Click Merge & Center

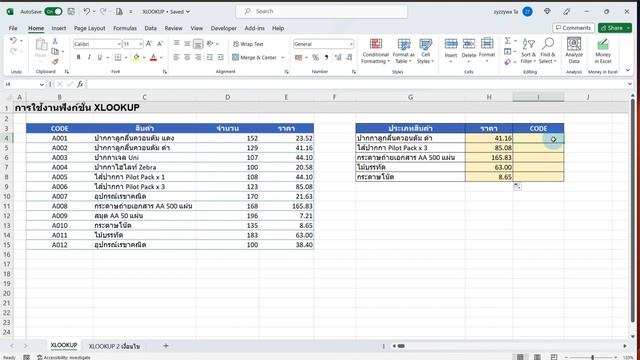pyautogui.click(x=255, y=58)
